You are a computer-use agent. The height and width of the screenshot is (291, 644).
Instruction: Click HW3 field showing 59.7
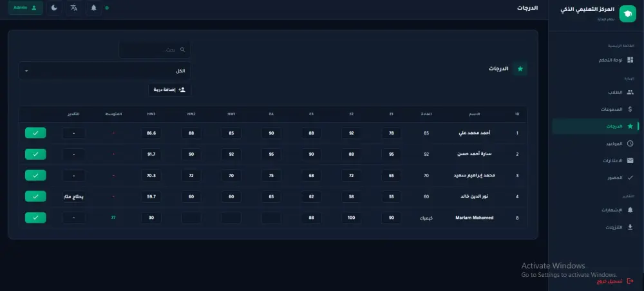[x=151, y=196]
